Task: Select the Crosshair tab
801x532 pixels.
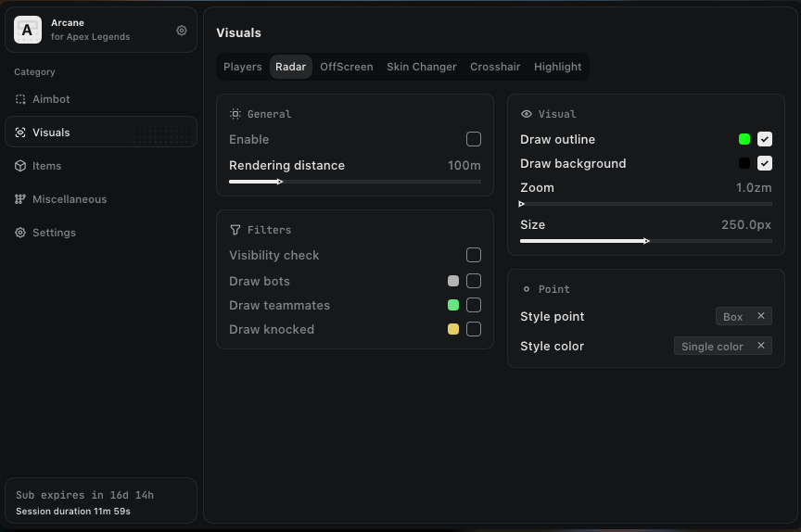Action: tap(495, 67)
